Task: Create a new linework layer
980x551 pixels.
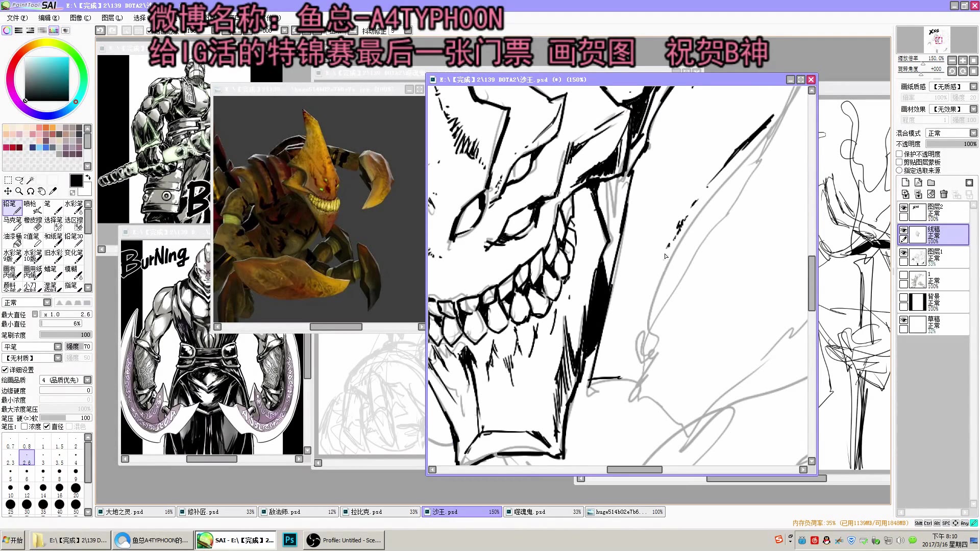Action: coord(918,183)
